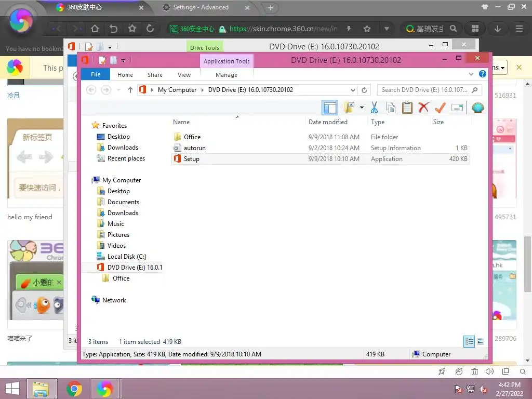Image resolution: width=532 pixels, height=399 pixels.
Task: Expand the breadcrumb arrow after My Computer
Action: [x=203, y=90]
